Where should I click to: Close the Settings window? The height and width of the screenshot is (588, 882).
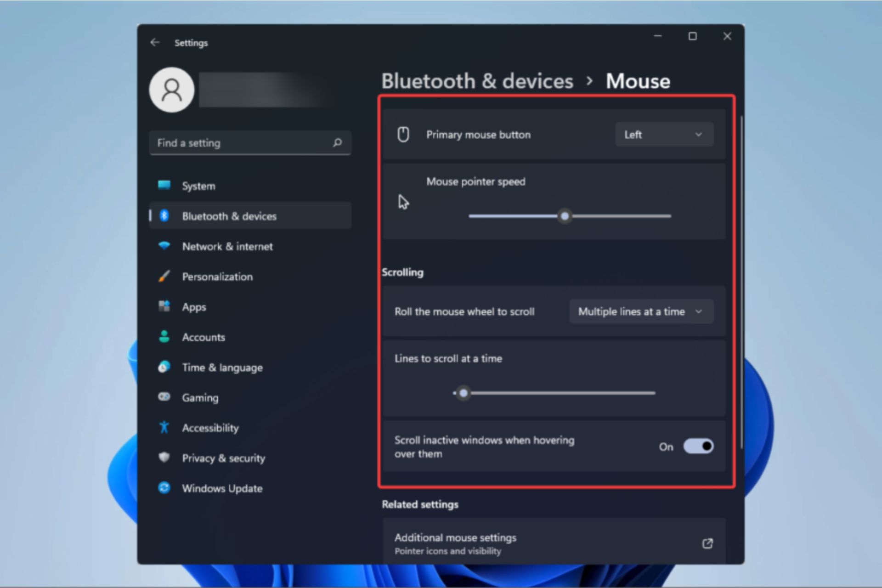click(727, 36)
